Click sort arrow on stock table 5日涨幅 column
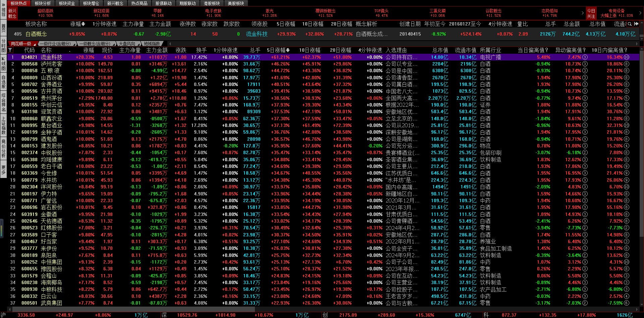This screenshot has width=644, height=318. (288, 50)
